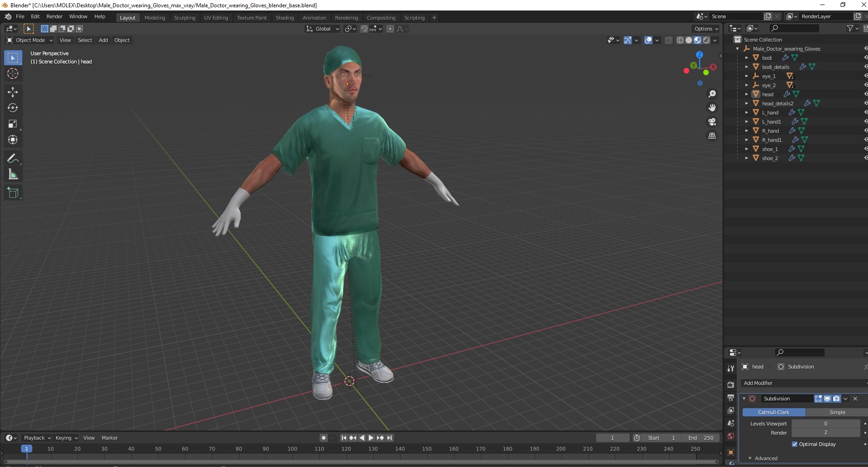Image resolution: width=868 pixels, height=467 pixels.
Task: Open the Render properties tab
Action: coord(731,384)
